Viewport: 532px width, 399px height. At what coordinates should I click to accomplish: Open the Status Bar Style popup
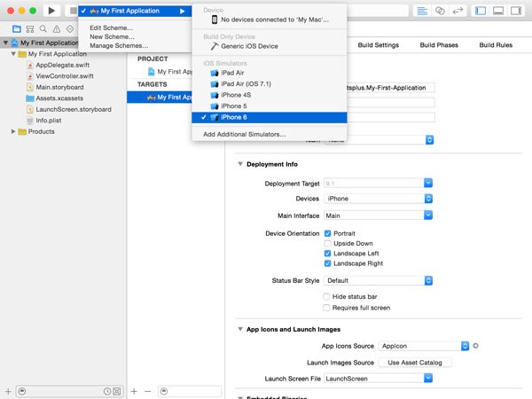(x=379, y=281)
